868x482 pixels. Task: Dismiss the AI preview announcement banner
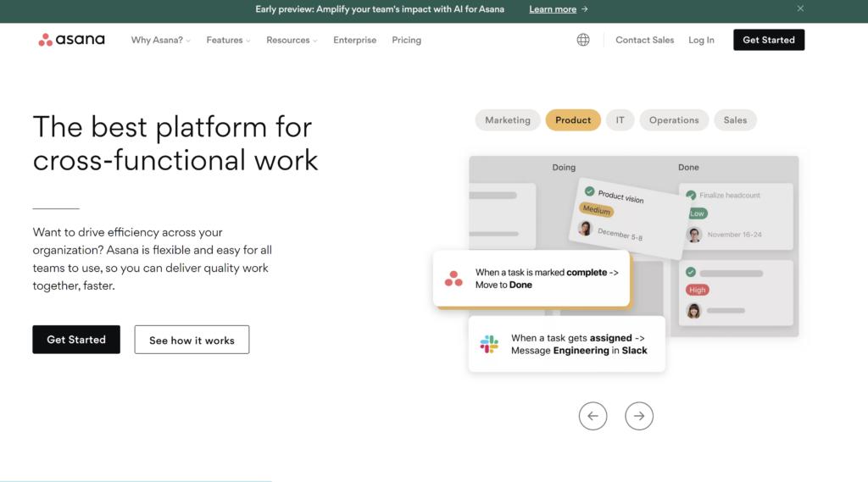pos(800,8)
